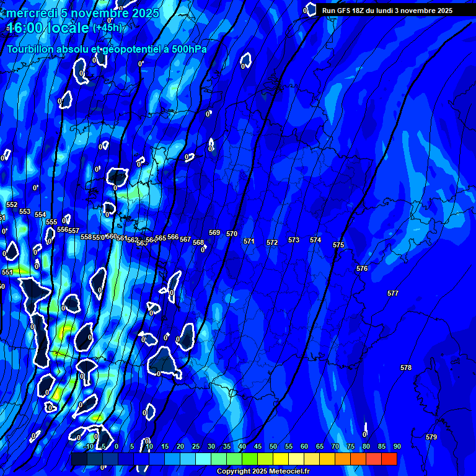Screen dimensions: 476x476
Task: Click the 570 contour label
Action: coord(232,234)
